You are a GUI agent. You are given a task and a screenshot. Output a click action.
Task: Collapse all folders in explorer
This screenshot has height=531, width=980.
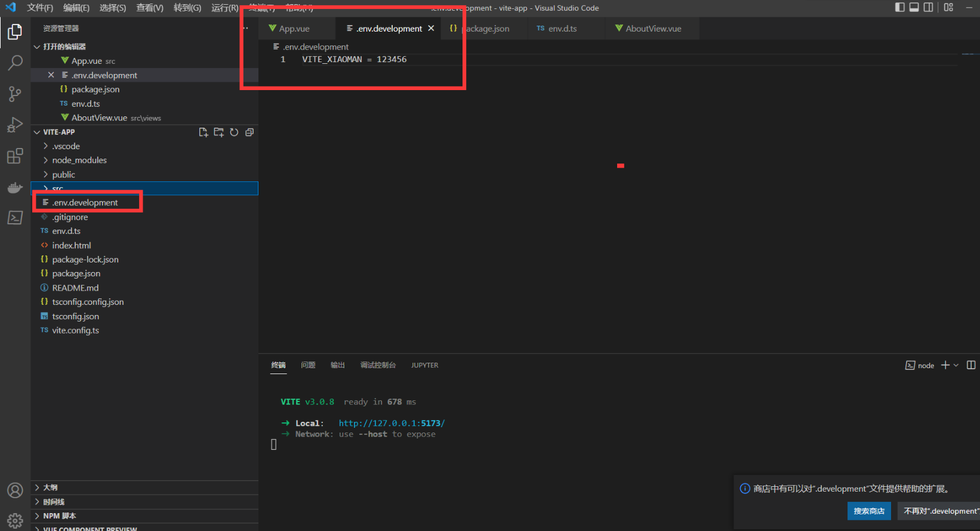click(249, 132)
